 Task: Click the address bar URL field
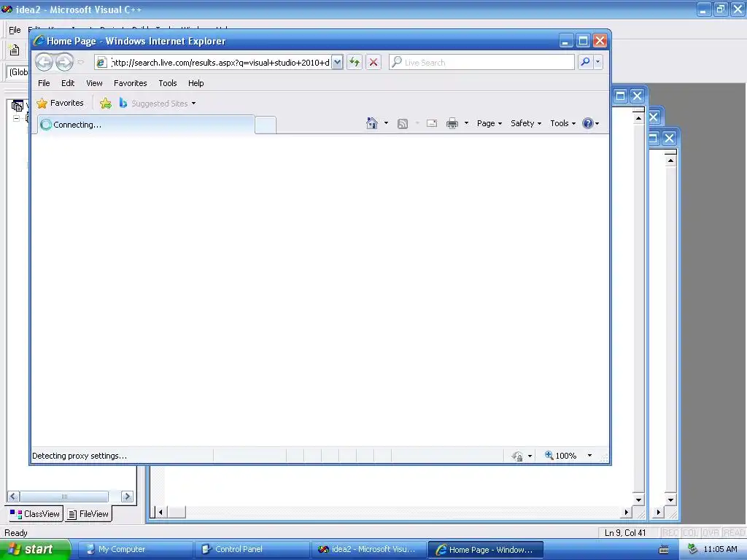[220, 63]
